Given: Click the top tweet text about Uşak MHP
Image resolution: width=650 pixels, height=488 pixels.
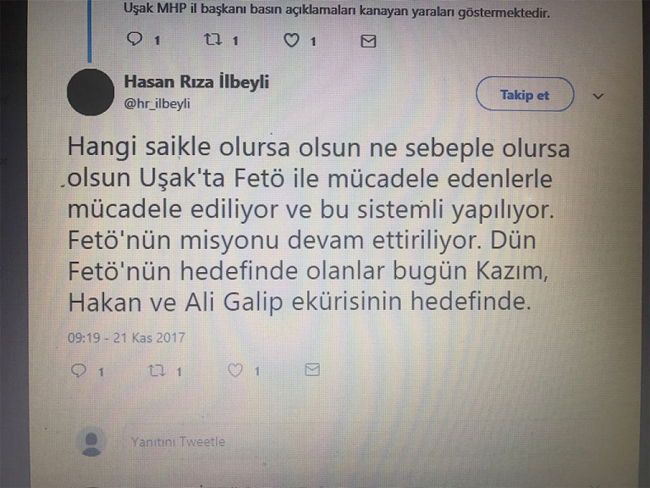Looking at the screenshot, I should point(337,10).
